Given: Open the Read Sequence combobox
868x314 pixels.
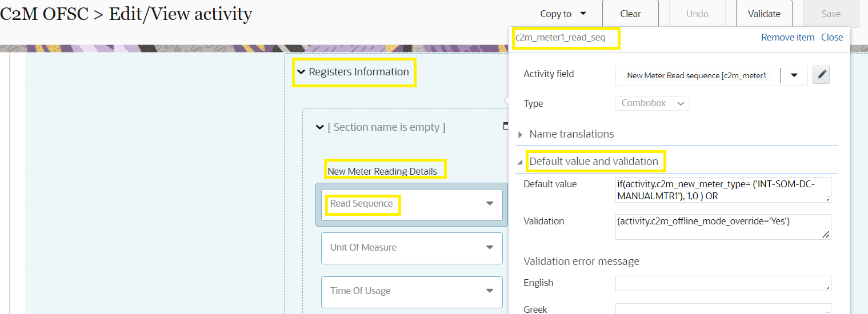Looking at the screenshot, I should pyautogui.click(x=411, y=204).
